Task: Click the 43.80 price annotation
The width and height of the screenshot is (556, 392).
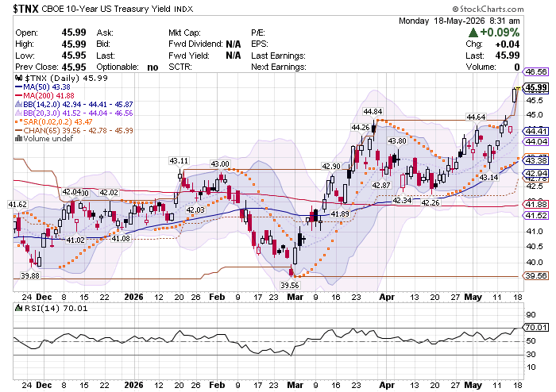Action: (x=397, y=141)
